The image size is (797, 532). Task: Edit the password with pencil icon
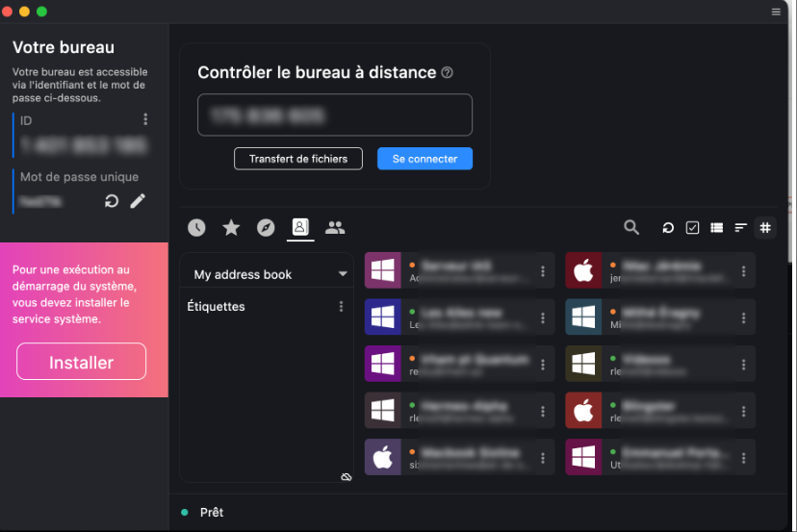pyautogui.click(x=138, y=201)
